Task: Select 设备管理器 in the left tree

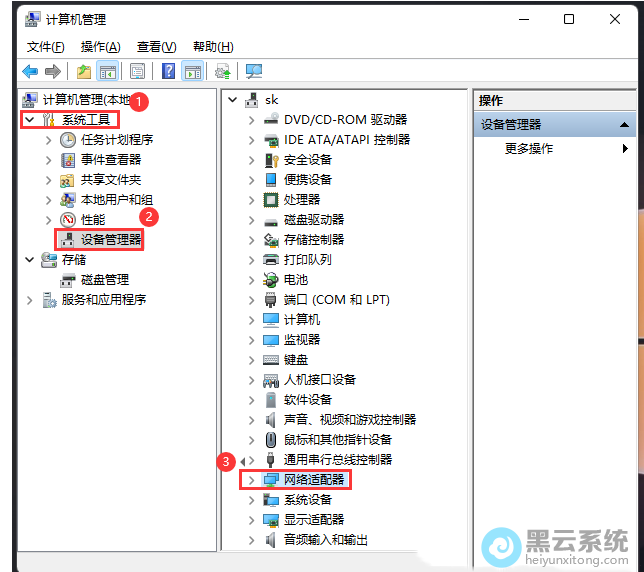Action: (x=111, y=240)
